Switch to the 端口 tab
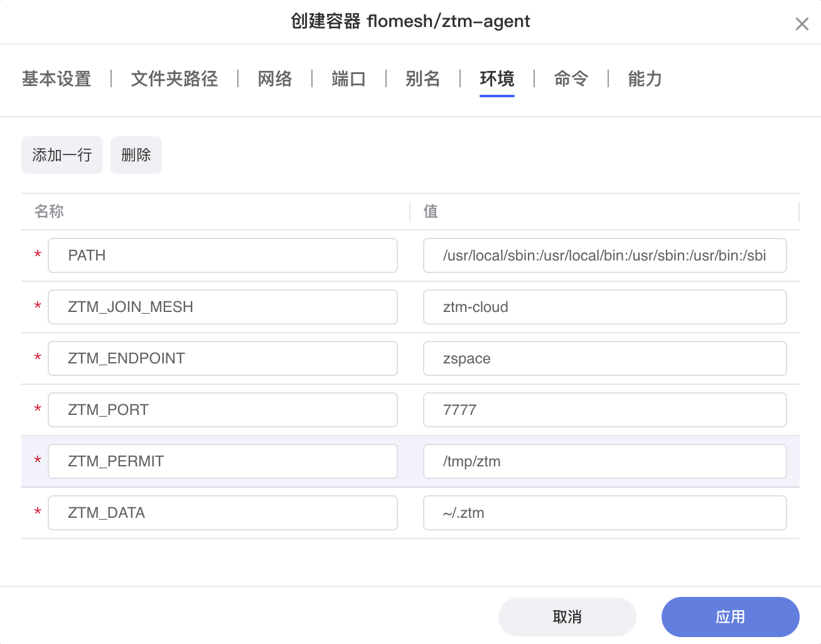821x644 pixels. (348, 80)
